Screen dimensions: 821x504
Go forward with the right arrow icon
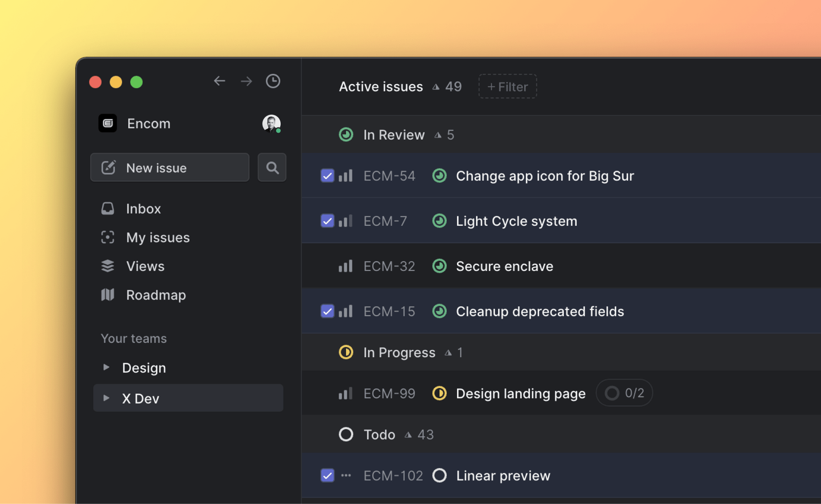click(246, 81)
